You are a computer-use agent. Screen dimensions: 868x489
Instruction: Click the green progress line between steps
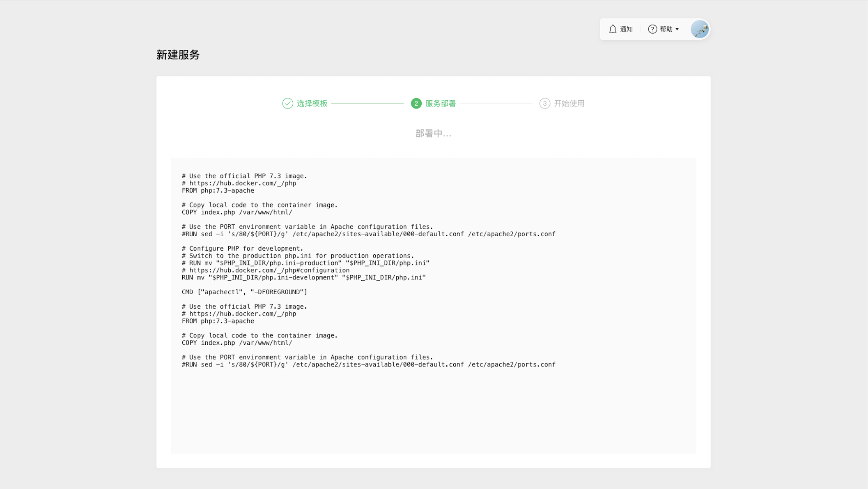[x=367, y=104]
